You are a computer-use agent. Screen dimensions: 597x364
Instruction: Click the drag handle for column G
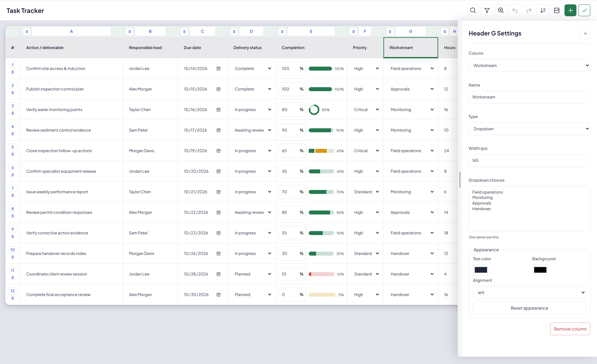(390, 31)
